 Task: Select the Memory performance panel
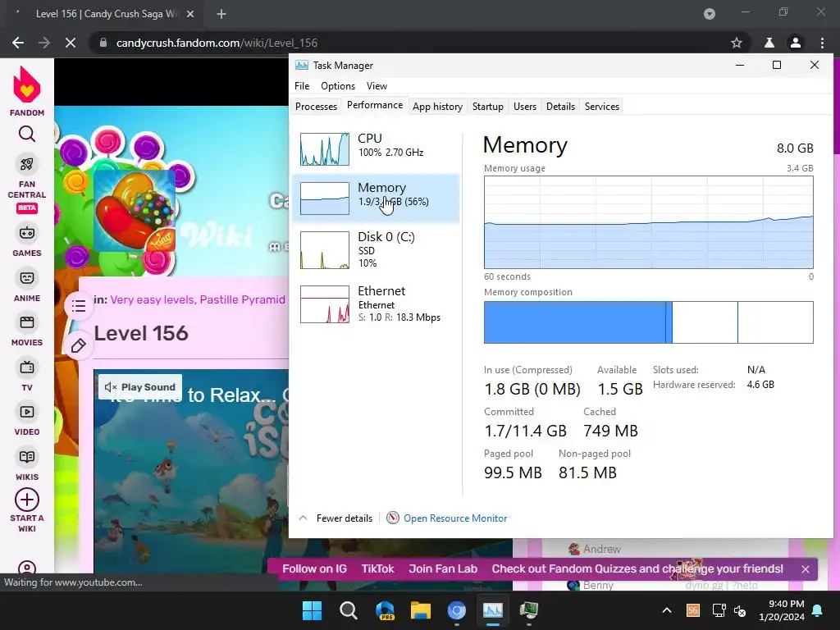376,198
